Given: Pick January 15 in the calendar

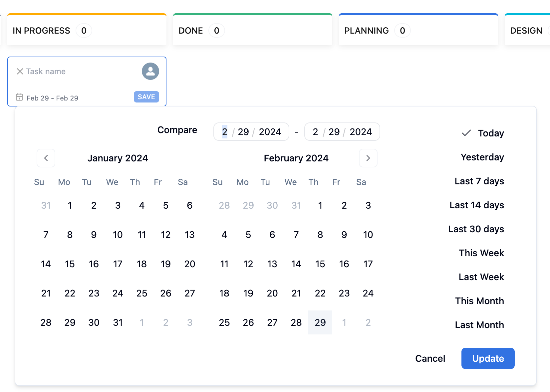Looking at the screenshot, I should (70, 264).
